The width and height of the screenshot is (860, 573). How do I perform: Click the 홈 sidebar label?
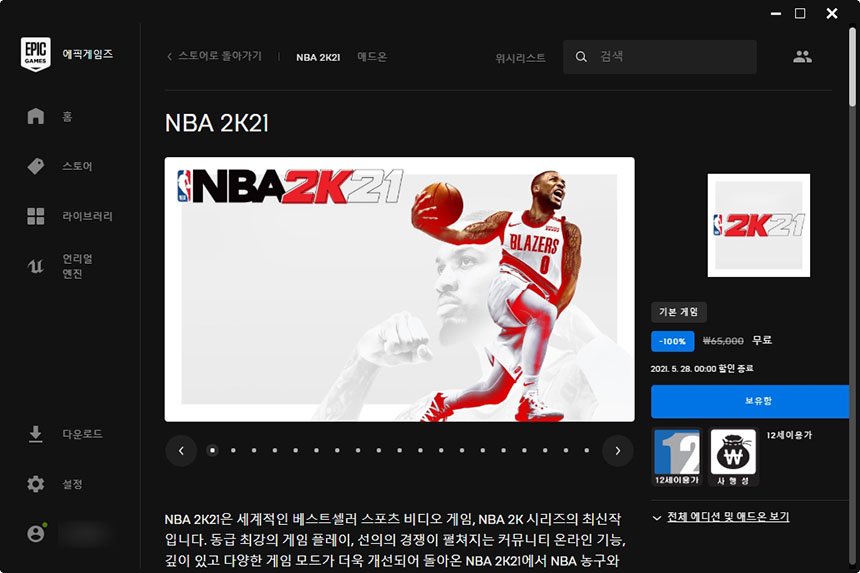(x=67, y=116)
